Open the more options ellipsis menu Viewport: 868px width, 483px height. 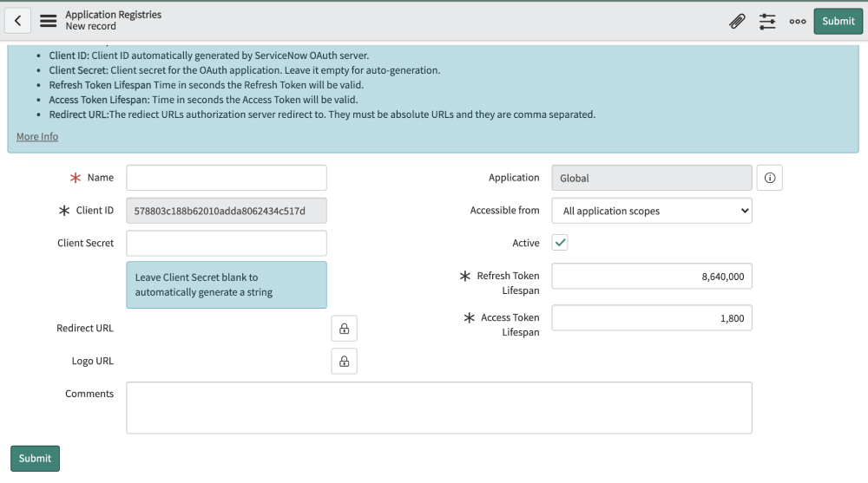click(x=798, y=21)
